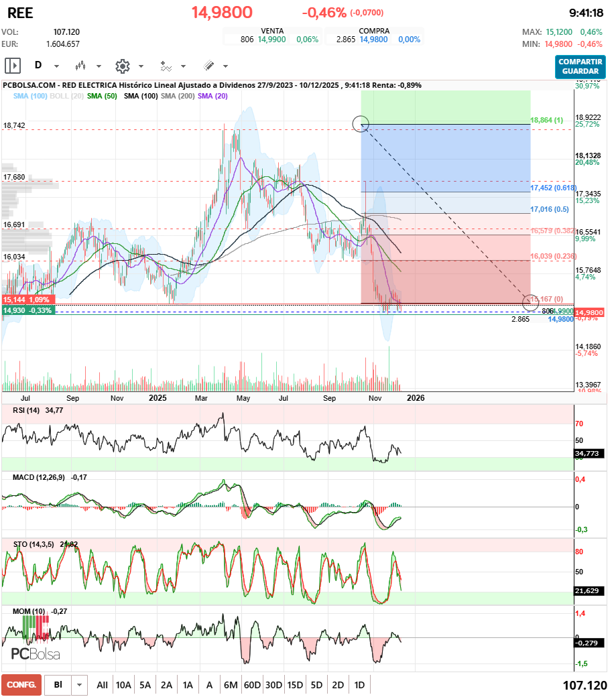Viewport: 616px width, 699px height.
Task: Click the STO value badge 21,629
Action: pos(589,590)
